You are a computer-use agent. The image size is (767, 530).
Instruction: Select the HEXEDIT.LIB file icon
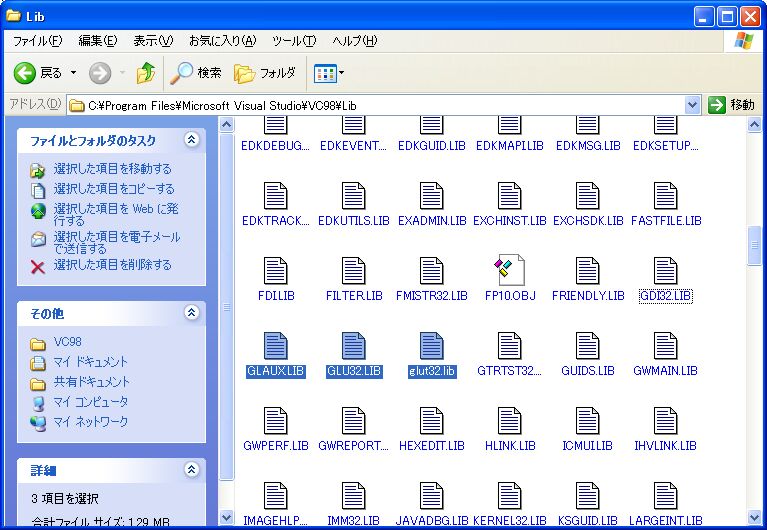431,420
